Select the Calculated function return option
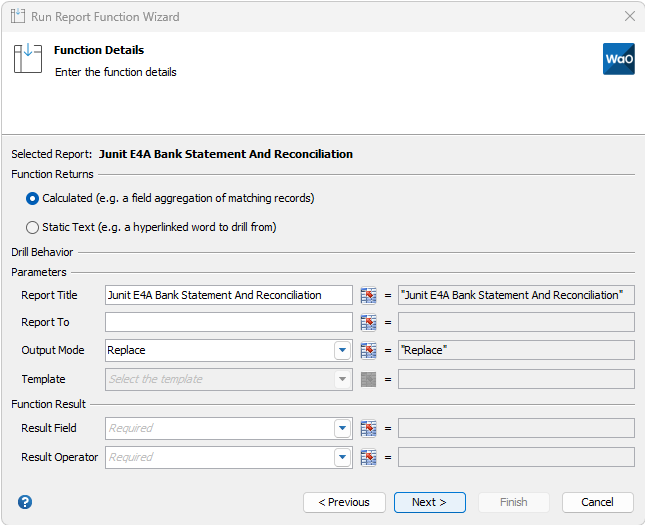Image resolution: width=645 pixels, height=525 pixels. pyautogui.click(x=33, y=198)
